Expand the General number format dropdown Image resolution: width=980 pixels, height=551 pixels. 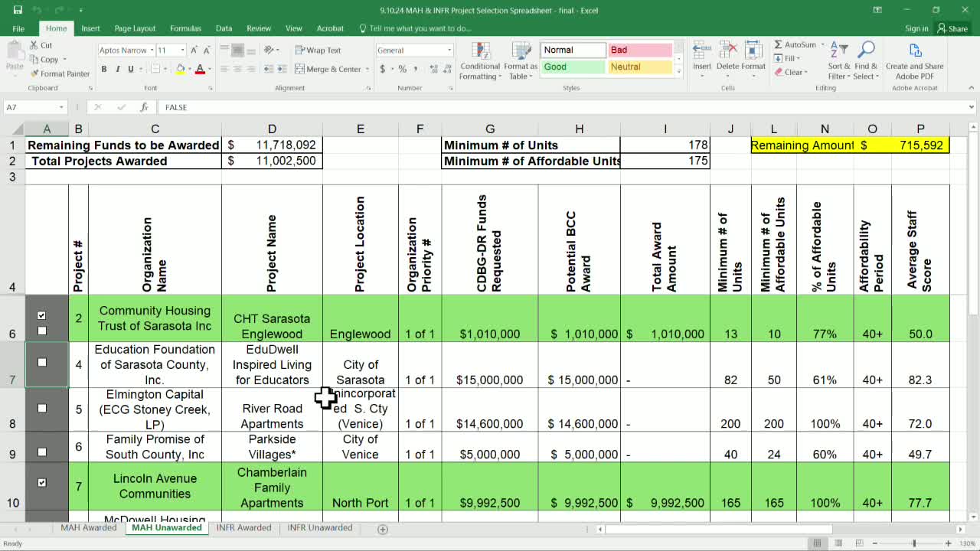coord(449,51)
